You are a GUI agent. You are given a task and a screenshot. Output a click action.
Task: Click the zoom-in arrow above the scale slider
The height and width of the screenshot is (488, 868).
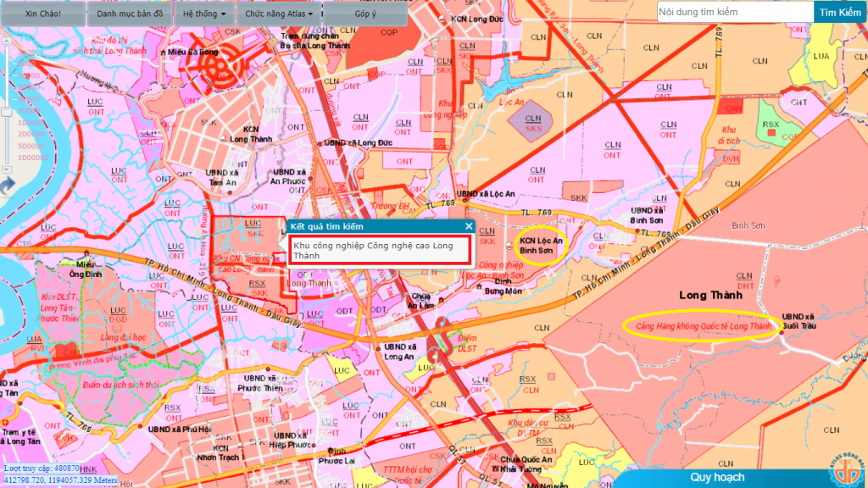(7, 39)
